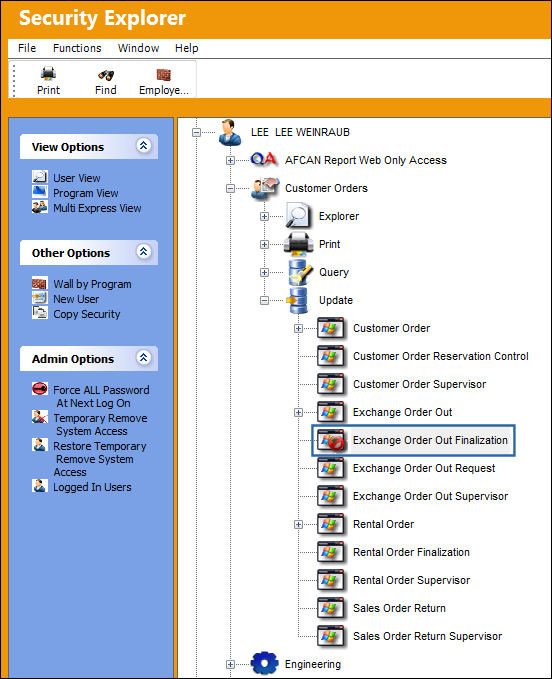Expand the Engineering node
This screenshot has width=552, height=679.
(x=230, y=664)
